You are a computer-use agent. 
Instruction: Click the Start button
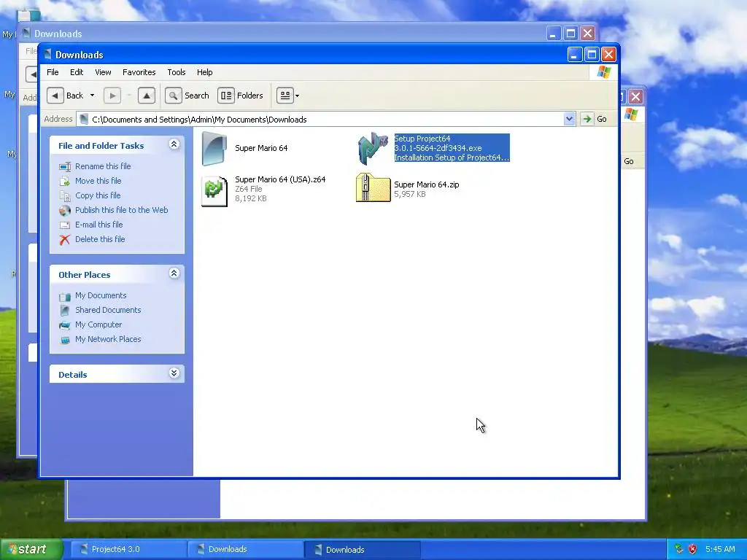point(31,550)
